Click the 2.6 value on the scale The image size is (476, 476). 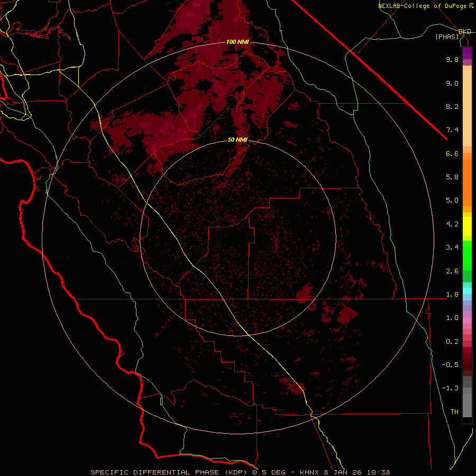pos(452,271)
